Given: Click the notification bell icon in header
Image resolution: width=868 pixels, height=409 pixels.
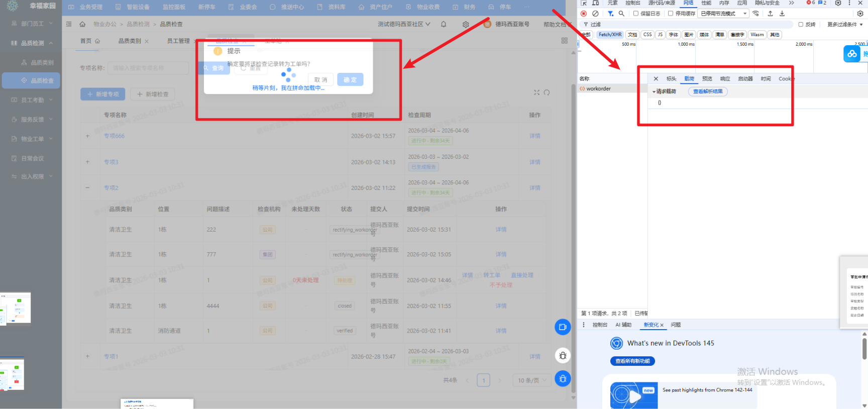Looking at the screenshot, I should tap(444, 24).
